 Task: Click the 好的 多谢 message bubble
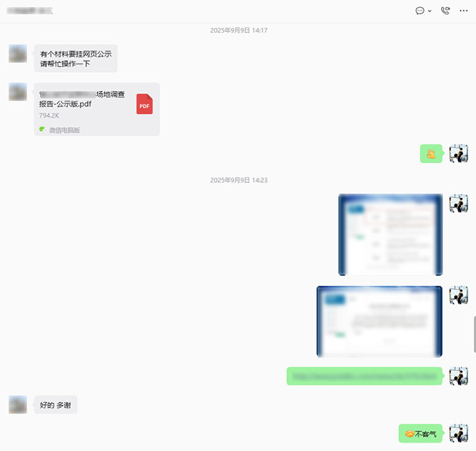coord(55,405)
